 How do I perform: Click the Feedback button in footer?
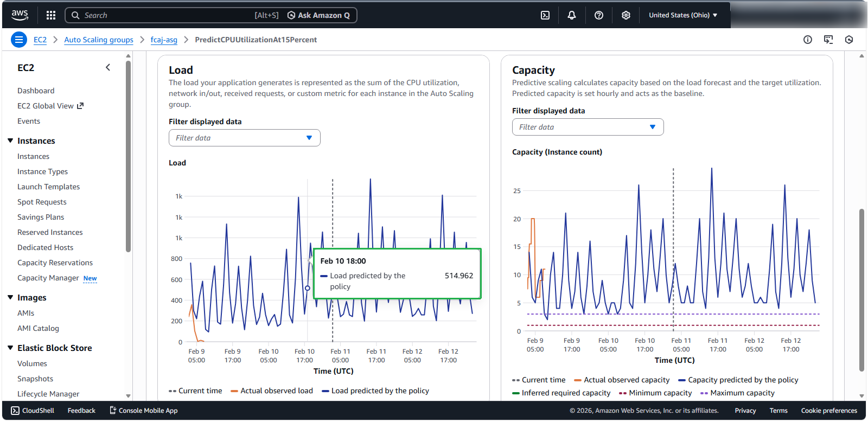click(81, 411)
